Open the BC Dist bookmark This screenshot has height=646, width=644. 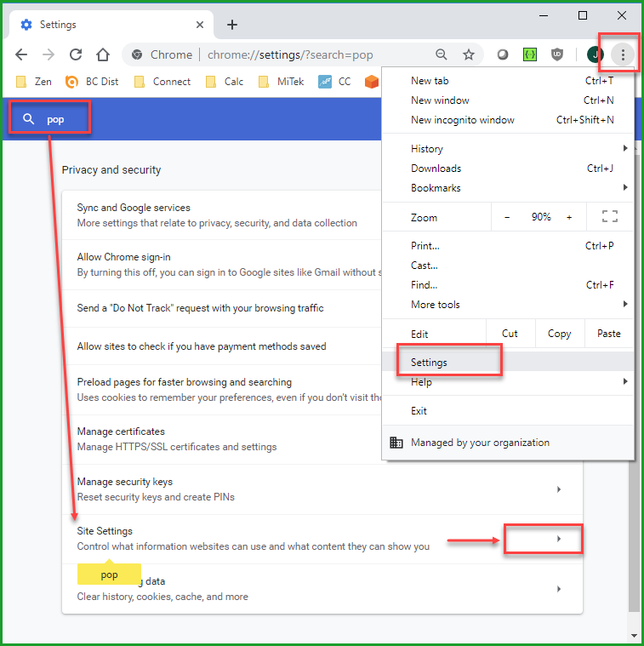(92, 82)
